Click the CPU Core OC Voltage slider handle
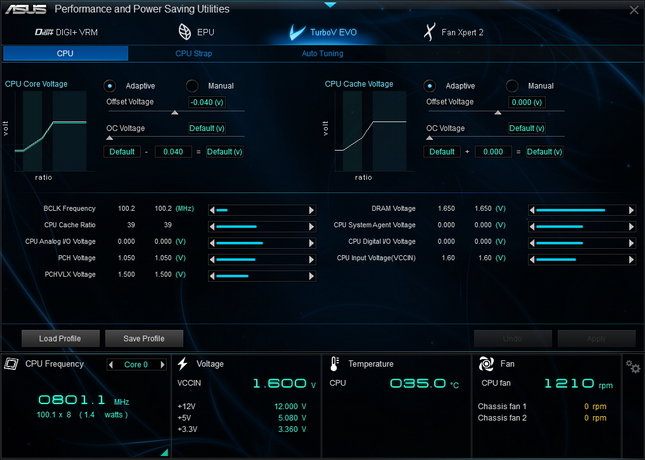The image size is (645, 460). point(109,138)
